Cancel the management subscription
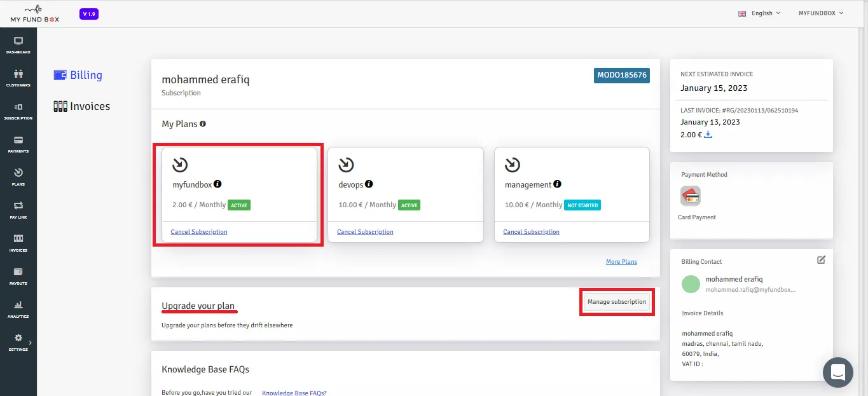 point(531,232)
